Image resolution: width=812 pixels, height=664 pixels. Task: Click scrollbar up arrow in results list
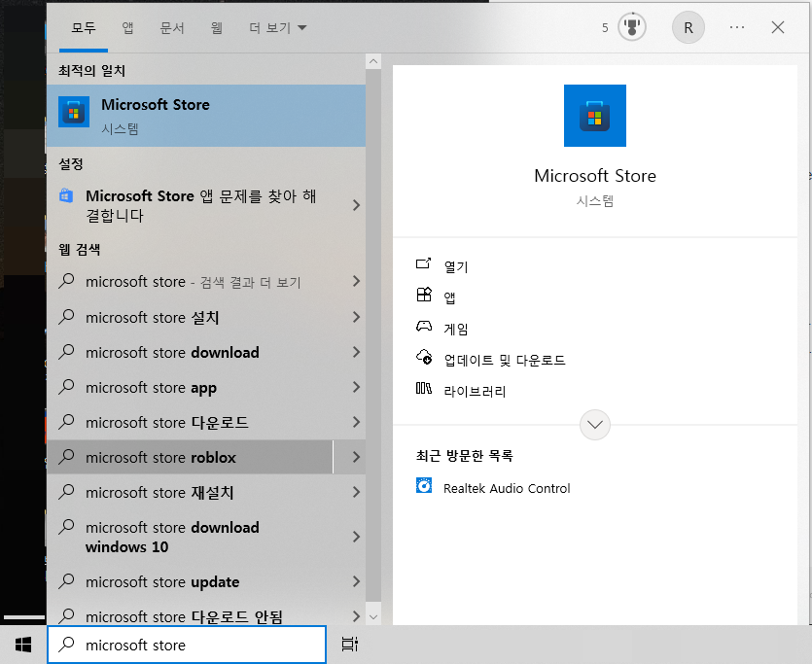[372, 61]
